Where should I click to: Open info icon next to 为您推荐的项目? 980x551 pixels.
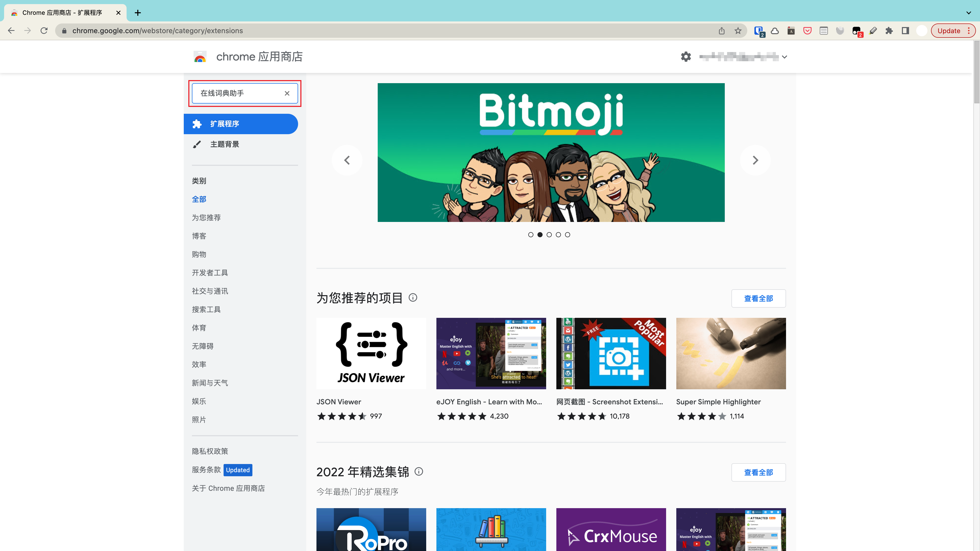pos(413,298)
